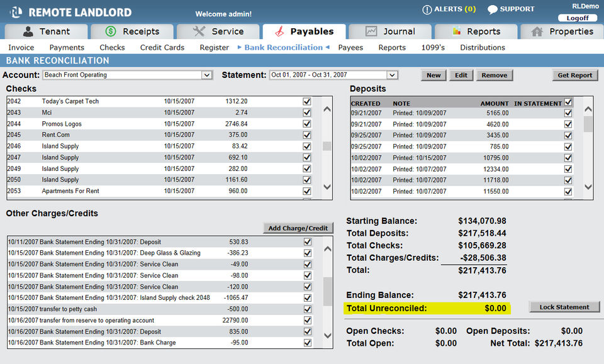Click the Alerts exclamation icon
The image size is (604, 364).
tap(427, 9)
